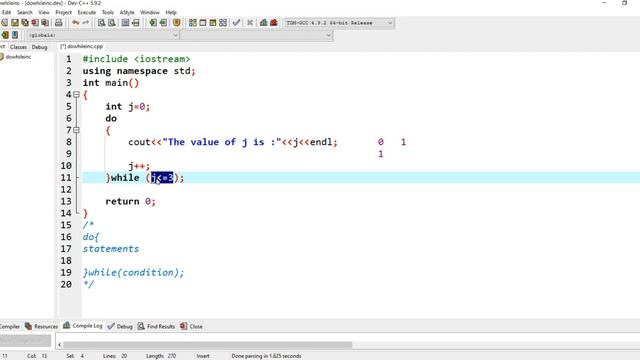The image size is (640, 360).
Task: Click the Goto line toolbar icon
Action: (x=136, y=23)
